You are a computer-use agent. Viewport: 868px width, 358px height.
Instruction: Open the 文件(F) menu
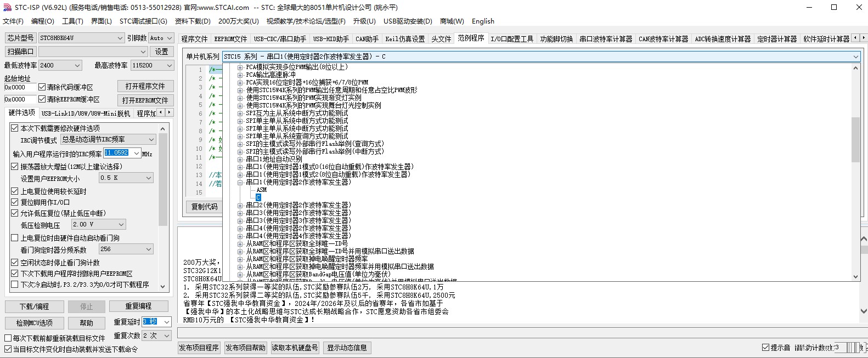coord(13,21)
